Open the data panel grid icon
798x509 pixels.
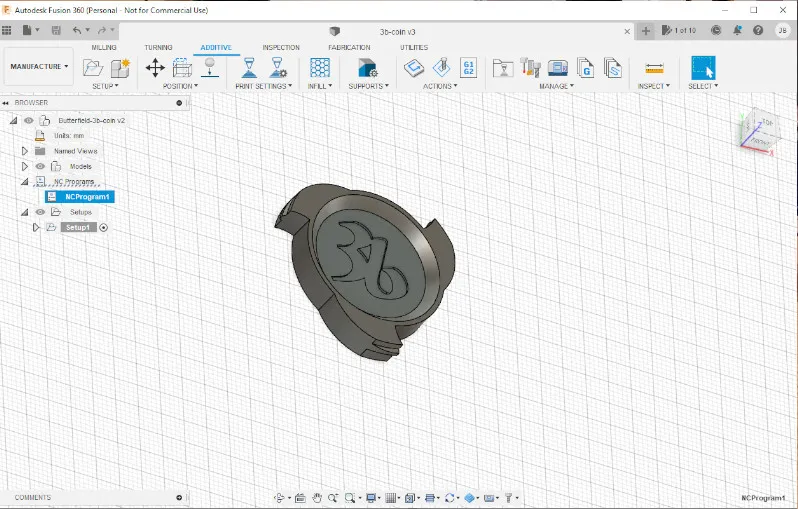7,31
